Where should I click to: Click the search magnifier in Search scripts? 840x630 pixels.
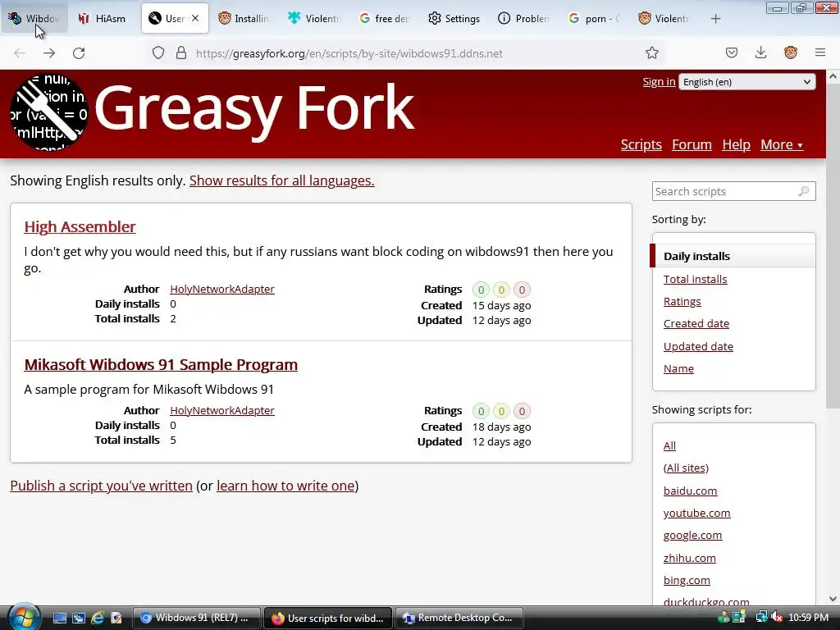click(804, 191)
